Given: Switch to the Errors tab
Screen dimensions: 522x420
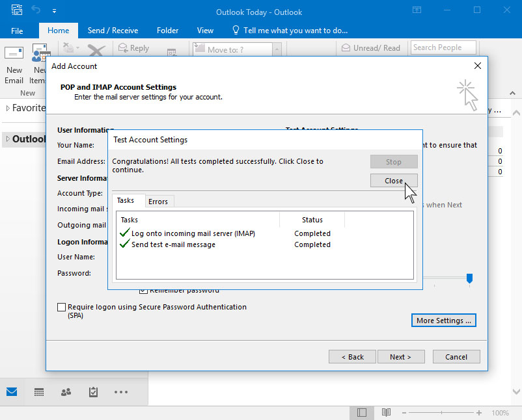Looking at the screenshot, I should click(x=158, y=202).
